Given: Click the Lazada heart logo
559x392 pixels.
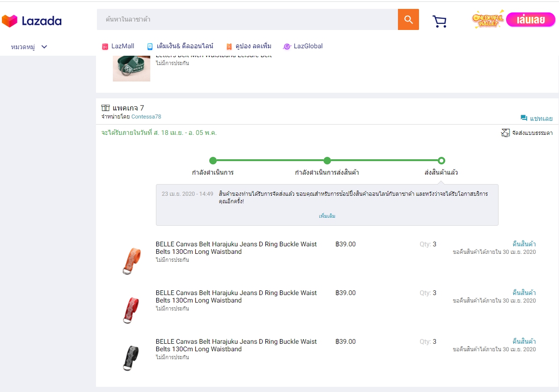Looking at the screenshot, I should coord(10,21).
